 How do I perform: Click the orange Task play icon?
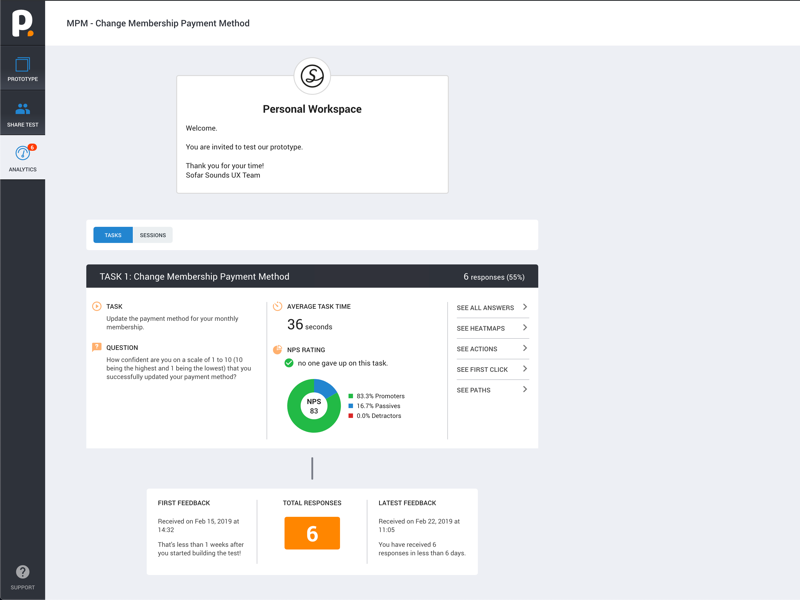click(x=96, y=306)
